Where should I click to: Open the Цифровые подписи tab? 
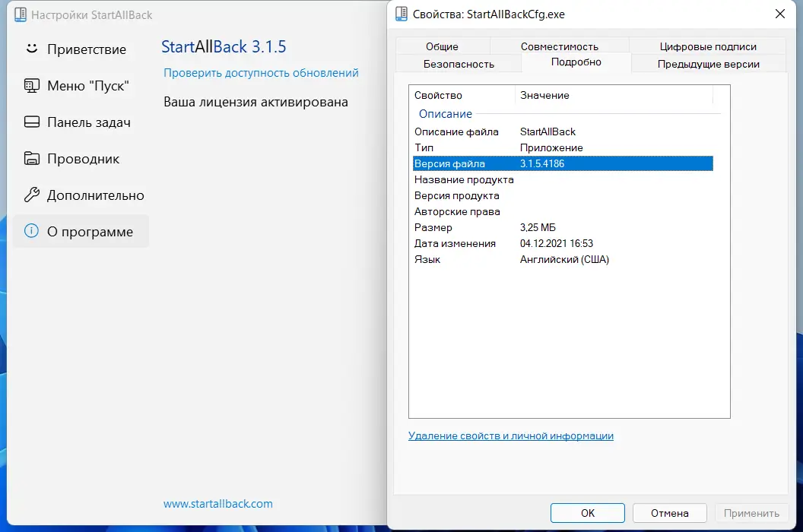pyautogui.click(x=708, y=46)
